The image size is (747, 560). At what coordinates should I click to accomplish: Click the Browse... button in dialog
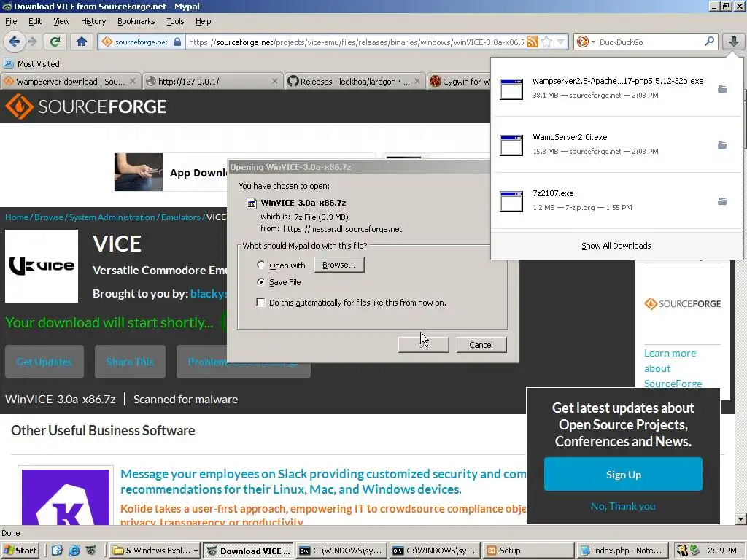[339, 265]
